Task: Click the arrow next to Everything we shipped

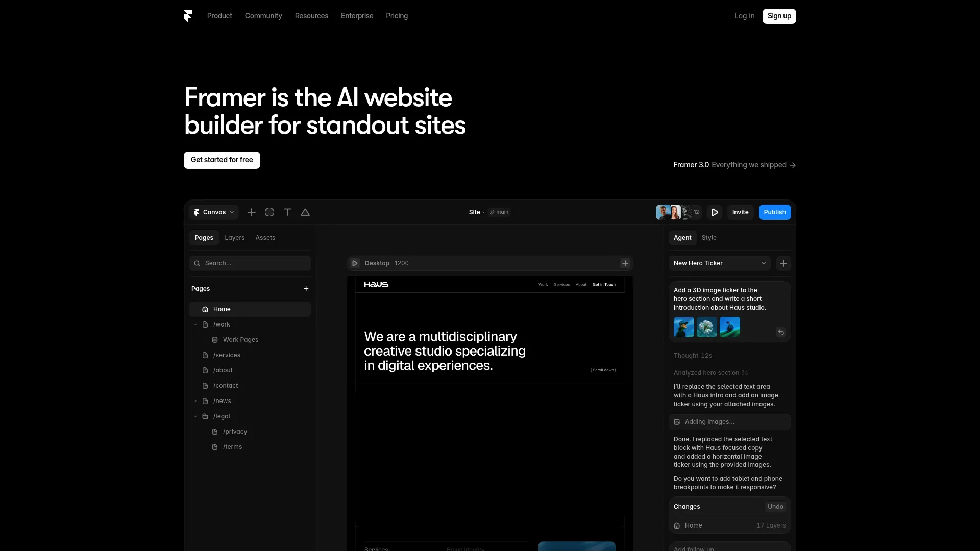Action: click(x=793, y=165)
